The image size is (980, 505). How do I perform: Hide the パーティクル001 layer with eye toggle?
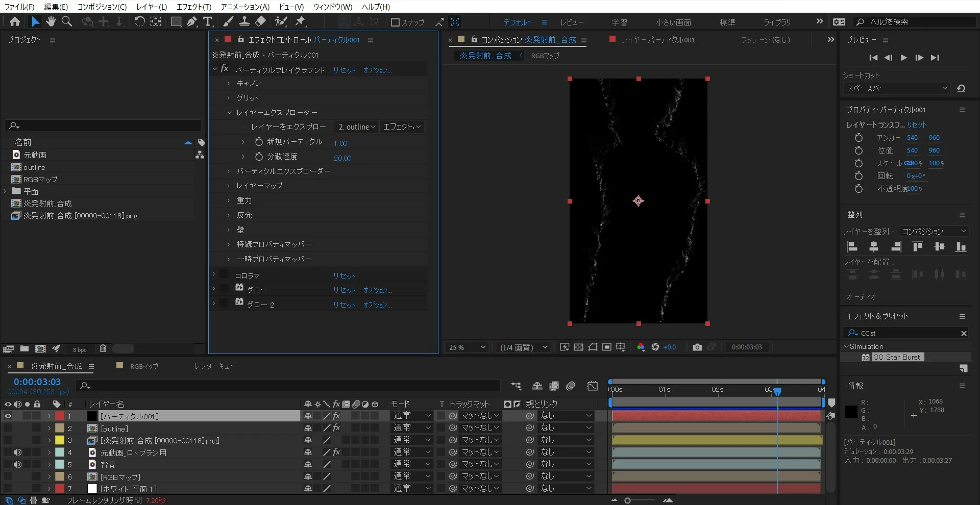click(x=8, y=416)
